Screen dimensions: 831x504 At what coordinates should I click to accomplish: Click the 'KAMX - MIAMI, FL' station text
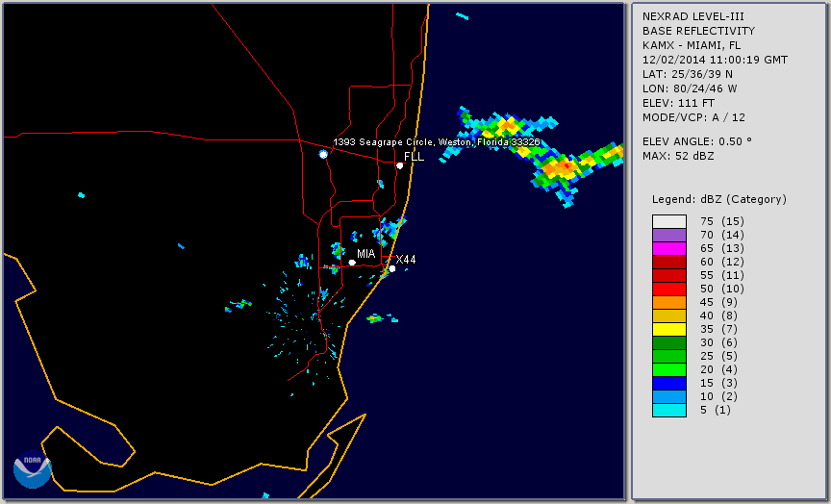[692, 45]
